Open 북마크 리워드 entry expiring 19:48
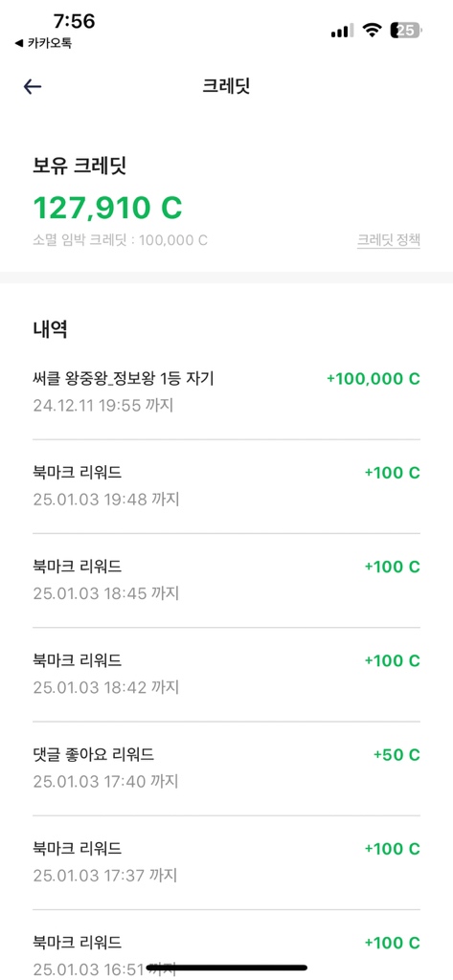Viewport: 453px width, 980px height. pyautogui.click(x=226, y=486)
